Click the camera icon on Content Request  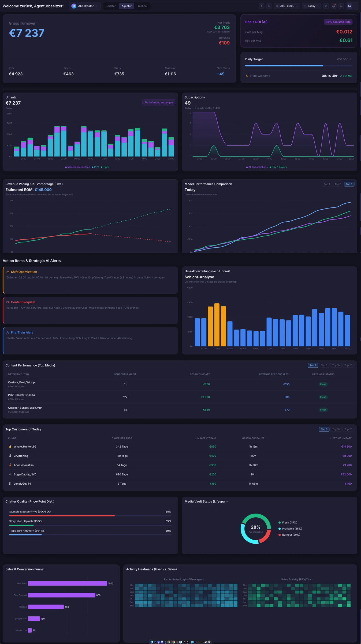pyautogui.click(x=8, y=302)
